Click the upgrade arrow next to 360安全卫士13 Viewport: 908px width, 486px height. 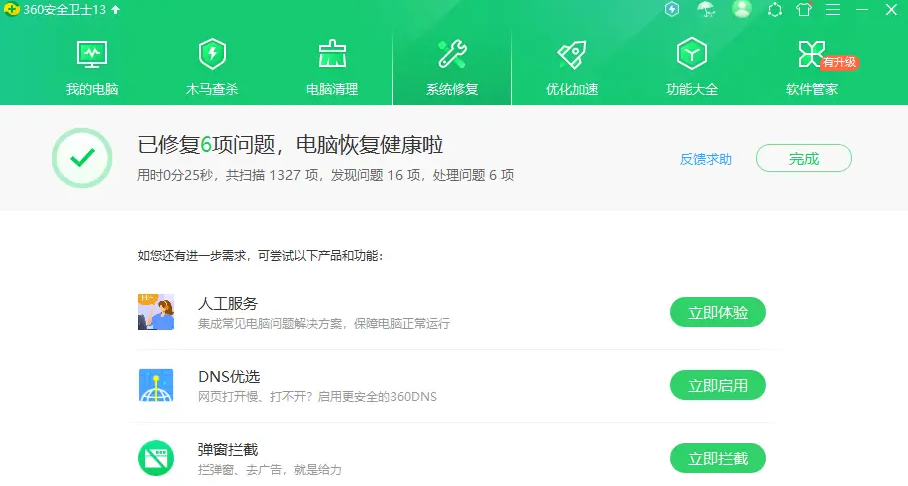coord(116,9)
